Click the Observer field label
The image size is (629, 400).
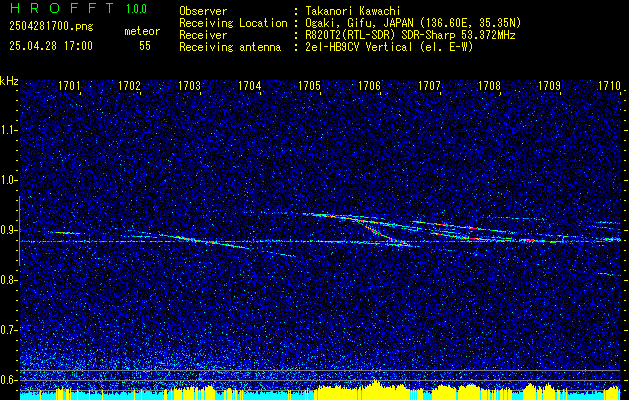click(x=203, y=11)
